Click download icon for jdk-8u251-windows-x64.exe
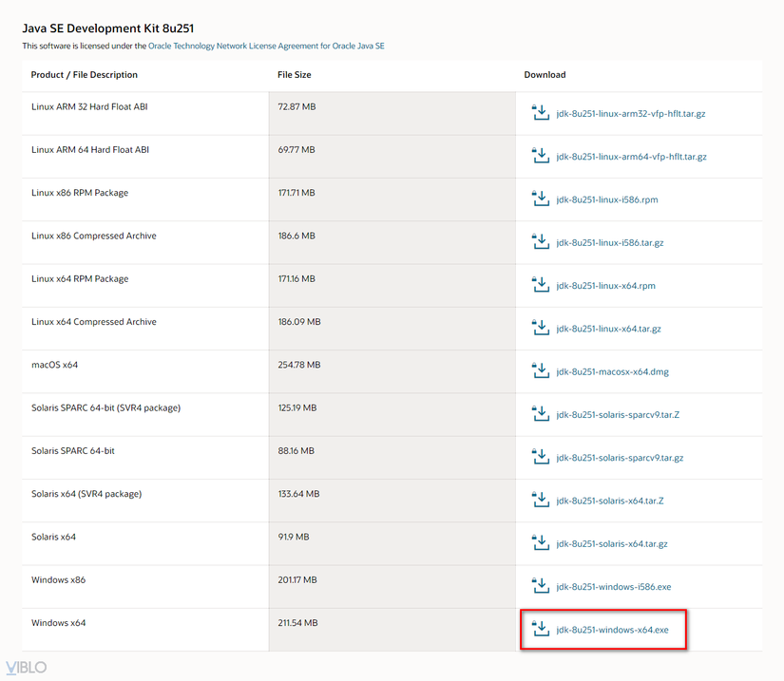 [540, 629]
